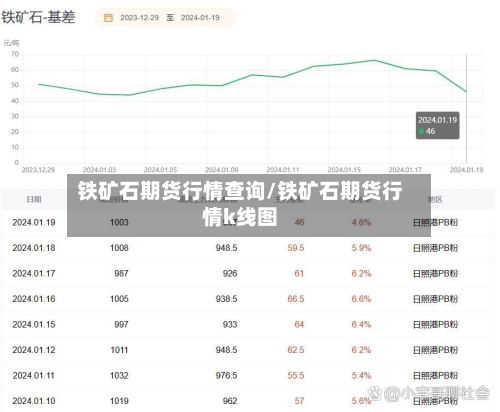
Task: Click spot price 997 in the 2024.01.15 row
Action: [x=121, y=325]
